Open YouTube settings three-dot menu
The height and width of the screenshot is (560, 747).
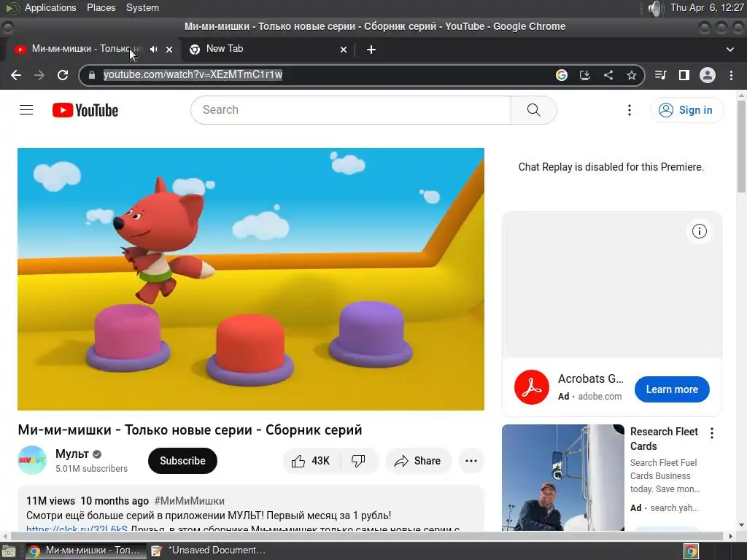click(630, 110)
